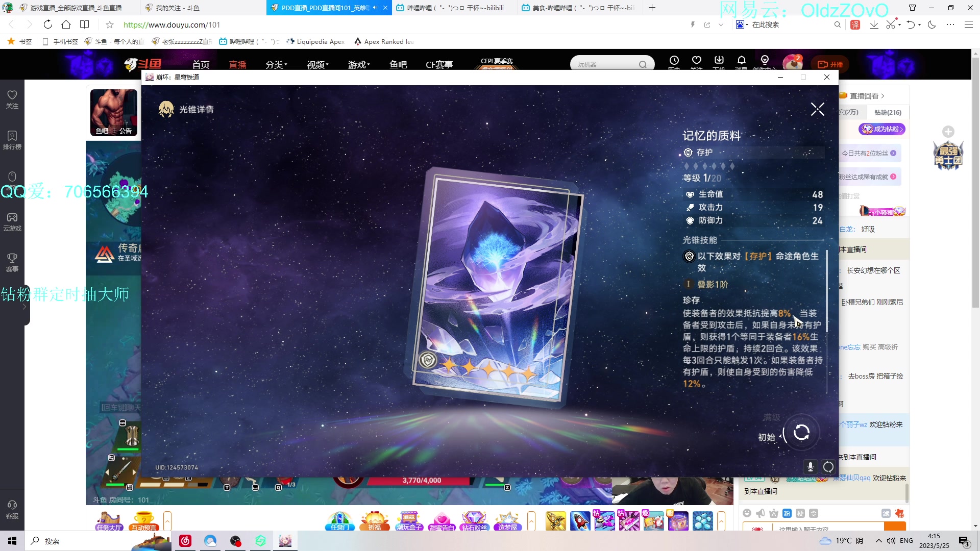Reload the page with the refresh button
This screenshot has width=980, height=551.
pos(47,24)
